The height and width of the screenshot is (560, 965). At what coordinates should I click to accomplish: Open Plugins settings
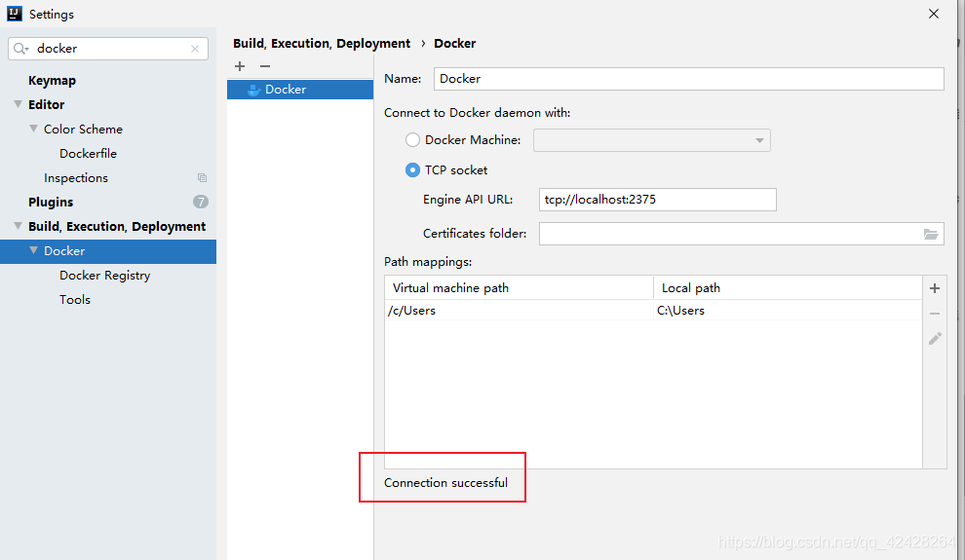(x=51, y=203)
